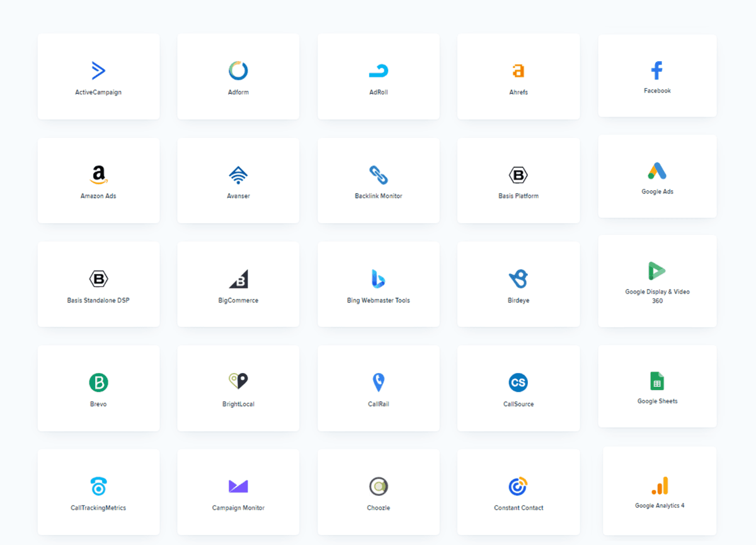The image size is (756, 545).
Task: Click the Choozle circle logo
Action: (x=379, y=486)
